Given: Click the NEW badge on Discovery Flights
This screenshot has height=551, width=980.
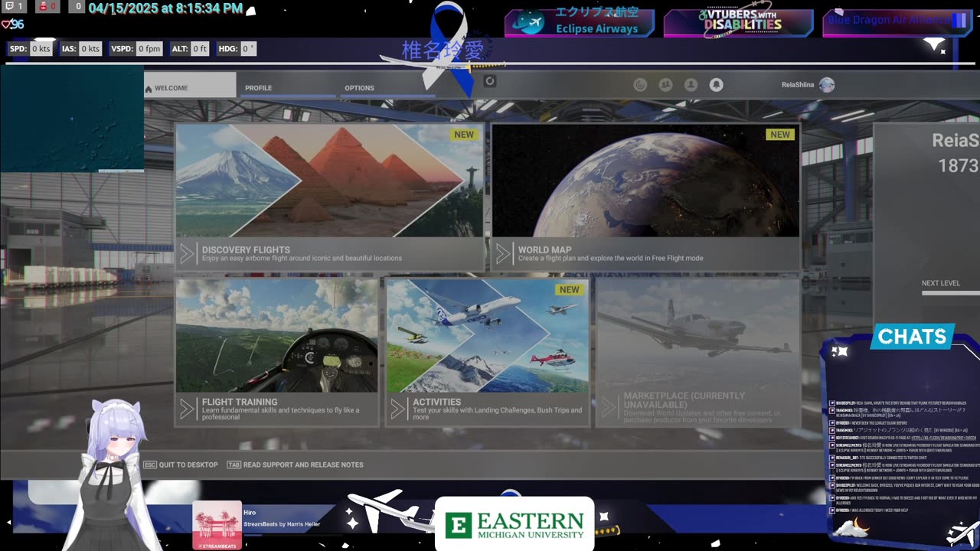Looking at the screenshot, I should point(464,135).
